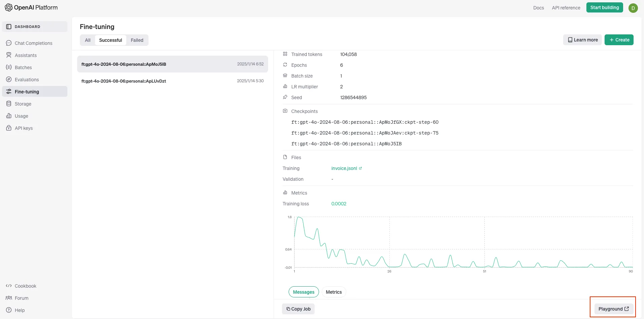Click the Dashboard panel icon

pyautogui.click(x=9, y=27)
